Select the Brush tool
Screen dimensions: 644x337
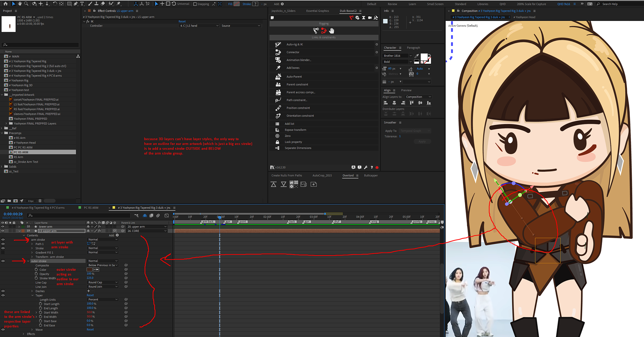click(90, 4)
